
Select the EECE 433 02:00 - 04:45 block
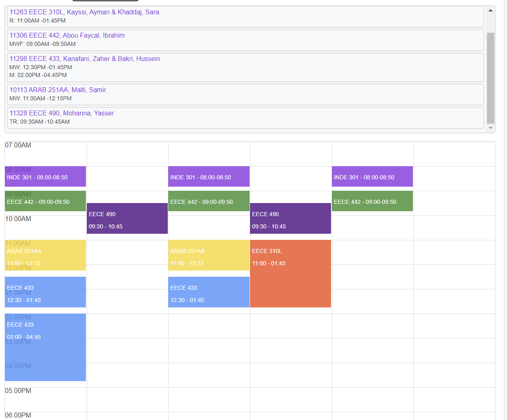tap(45, 347)
